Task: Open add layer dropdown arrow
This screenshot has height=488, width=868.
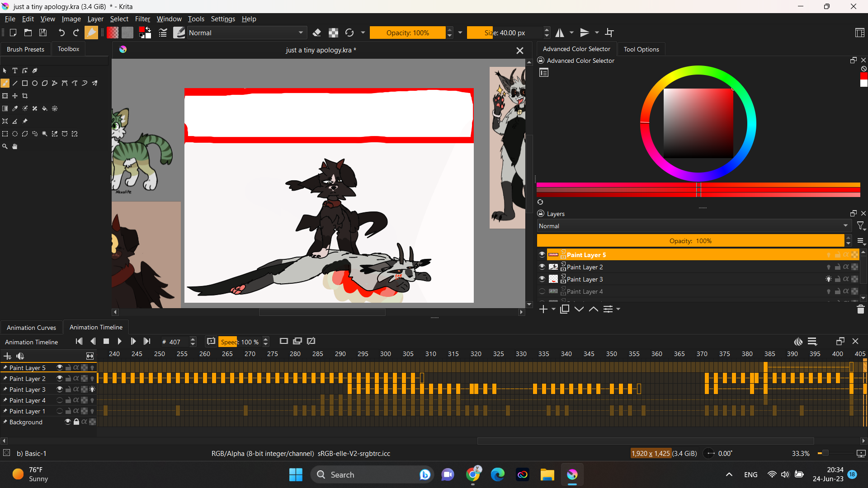Action: (x=553, y=309)
